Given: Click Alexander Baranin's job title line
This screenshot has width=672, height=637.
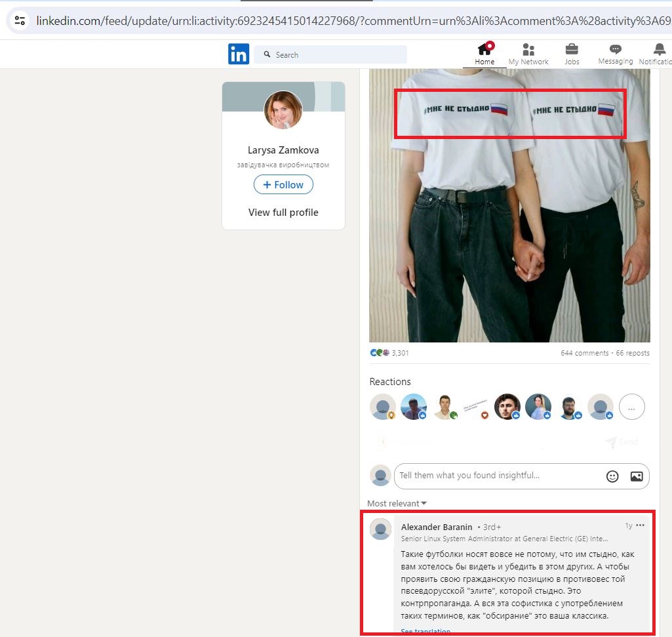Looking at the screenshot, I should tap(504, 539).
